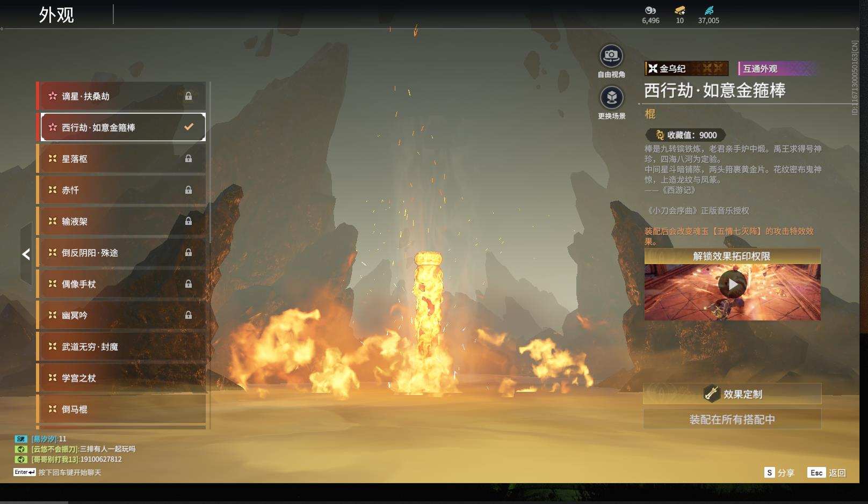Click lock icon on 输液架 row

coord(189,221)
